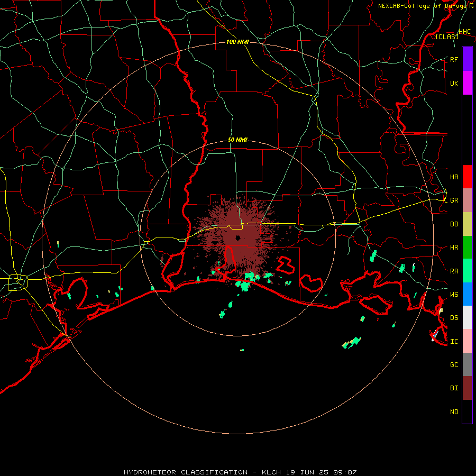Click the WS legend label

click(454, 295)
